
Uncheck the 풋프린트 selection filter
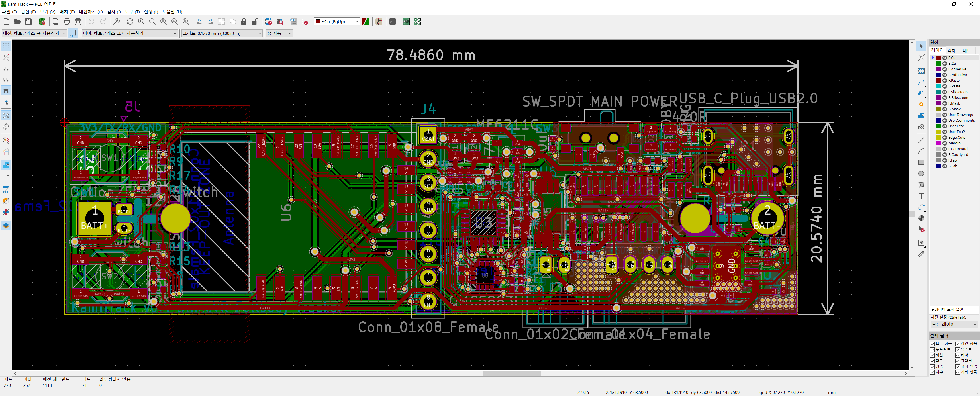pos(932,349)
